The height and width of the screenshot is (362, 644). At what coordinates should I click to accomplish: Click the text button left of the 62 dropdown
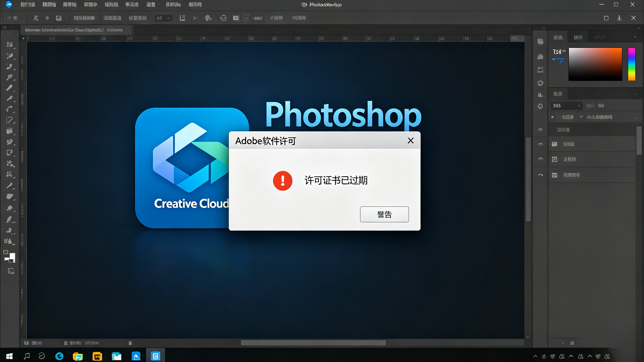coord(137,18)
